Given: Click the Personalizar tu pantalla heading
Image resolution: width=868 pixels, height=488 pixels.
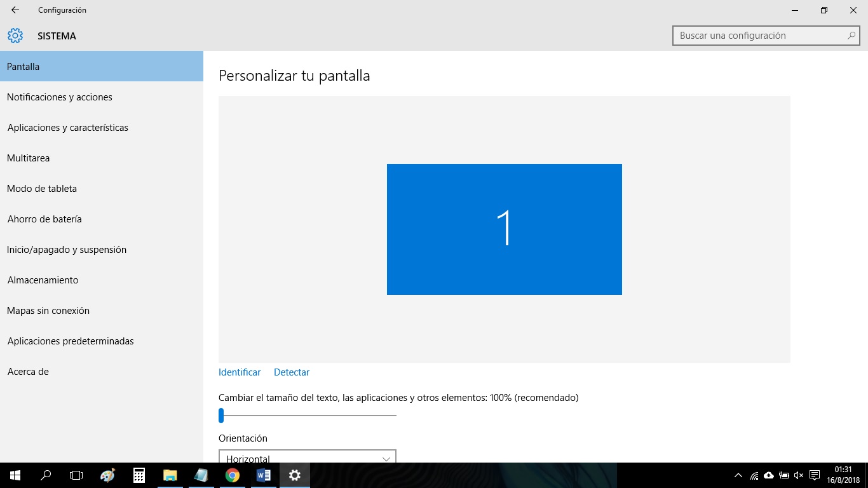Looking at the screenshot, I should point(294,76).
